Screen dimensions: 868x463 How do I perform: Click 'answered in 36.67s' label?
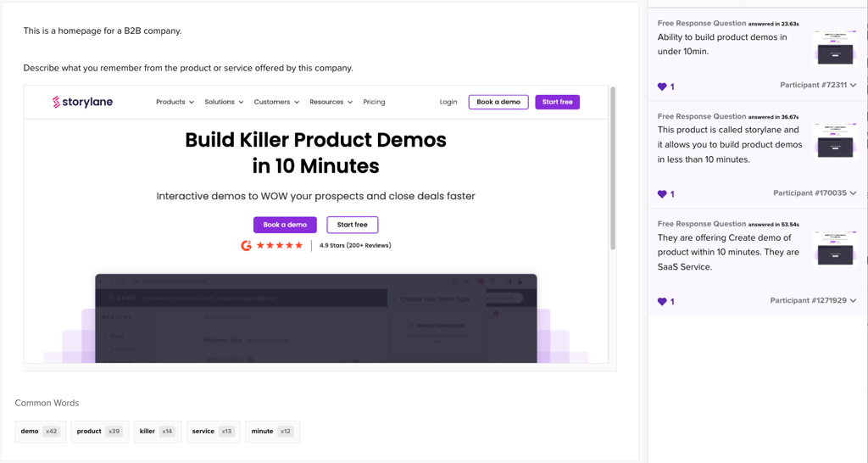pos(773,117)
